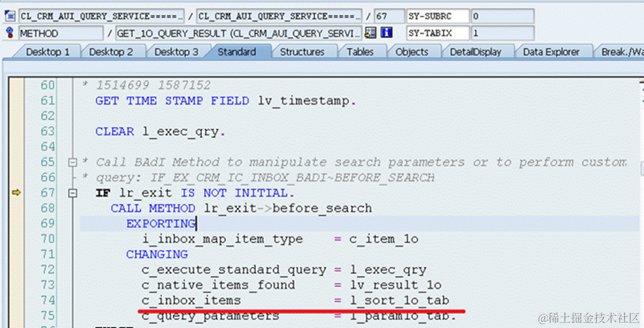Click the SY-SUBRC value field showing 0
Viewport: 644px width, 328px height.
point(503,17)
